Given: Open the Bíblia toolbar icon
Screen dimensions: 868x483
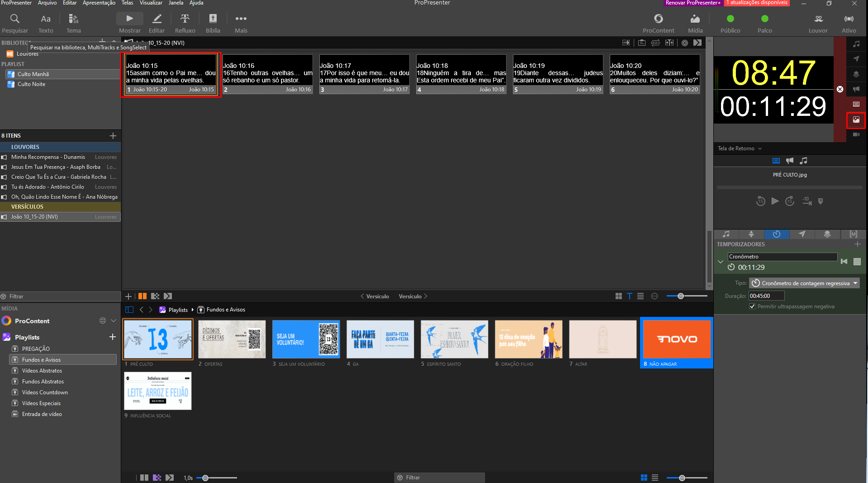Looking at the screenshot, I should pyautogui.click(x=213, y=23).
